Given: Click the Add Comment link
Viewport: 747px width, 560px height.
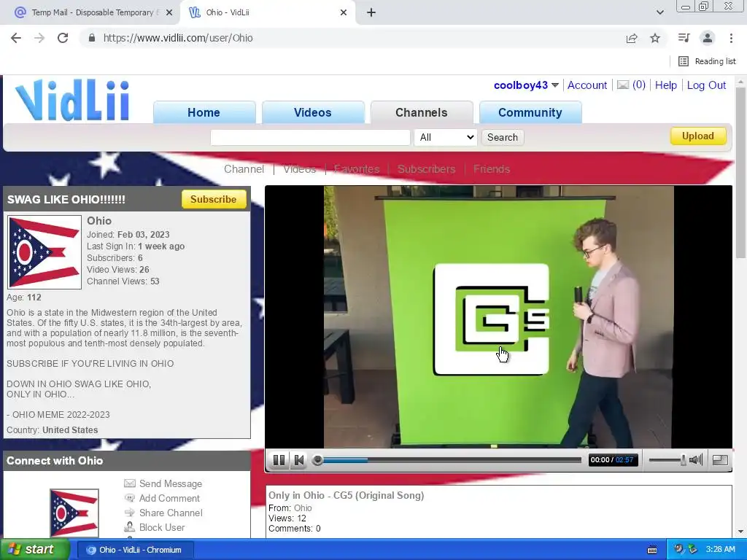Looking at the screenshot, I should (x=169, y=498).
